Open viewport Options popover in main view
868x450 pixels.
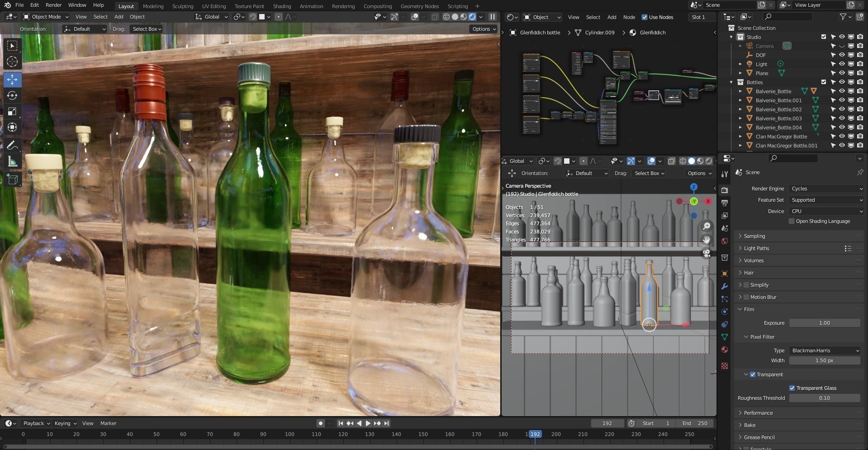coord(484,29)
